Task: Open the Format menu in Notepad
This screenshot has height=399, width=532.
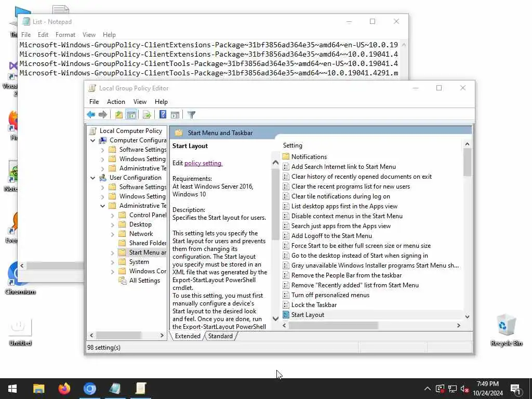Action: tap(65, 35)
